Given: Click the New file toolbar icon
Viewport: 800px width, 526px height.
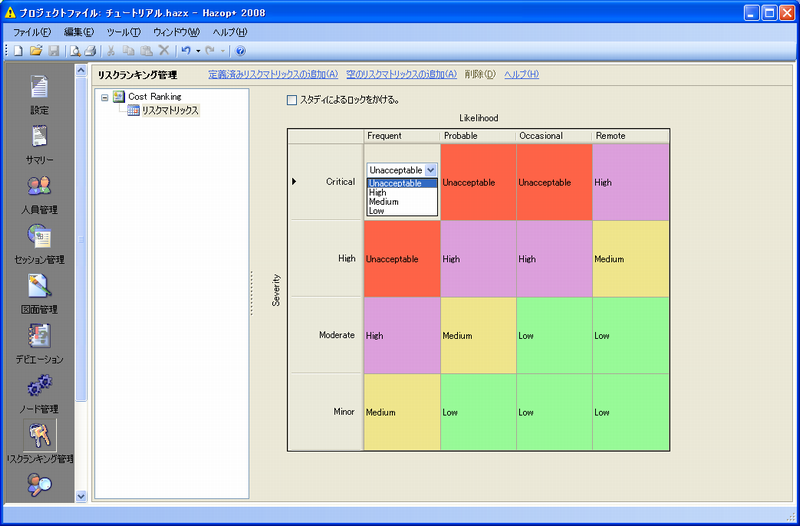Looking at the screenshot, I should pos(18,51).
